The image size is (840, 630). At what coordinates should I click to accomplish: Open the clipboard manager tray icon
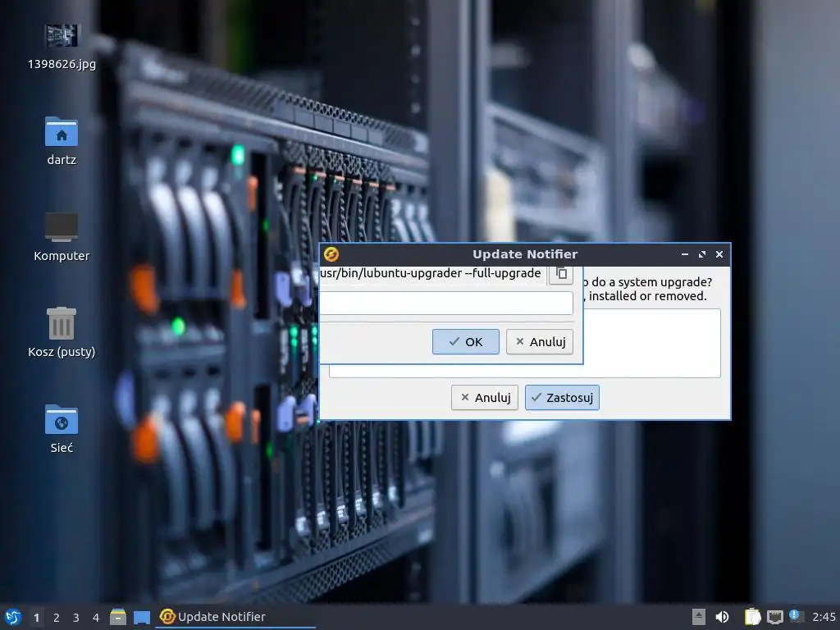click(x=752, y=617)
